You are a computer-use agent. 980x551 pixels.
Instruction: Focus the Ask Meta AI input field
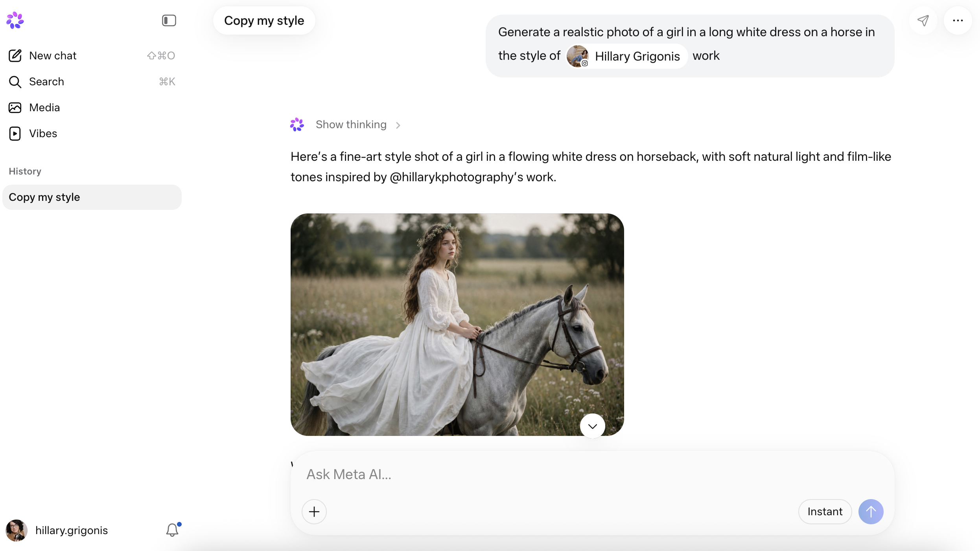[593, 474]
